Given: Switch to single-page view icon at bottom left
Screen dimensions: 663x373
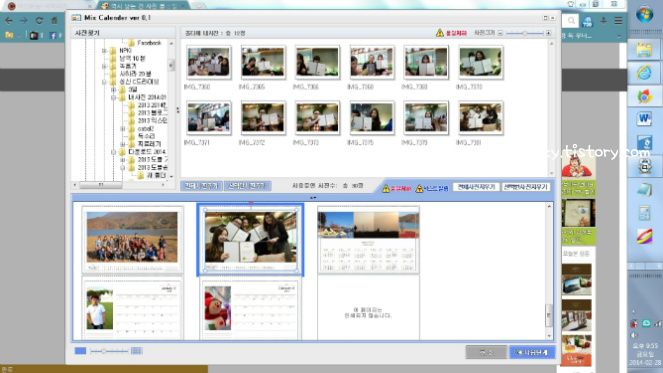Looking at the screenshot, I should [x=80, y=351].
